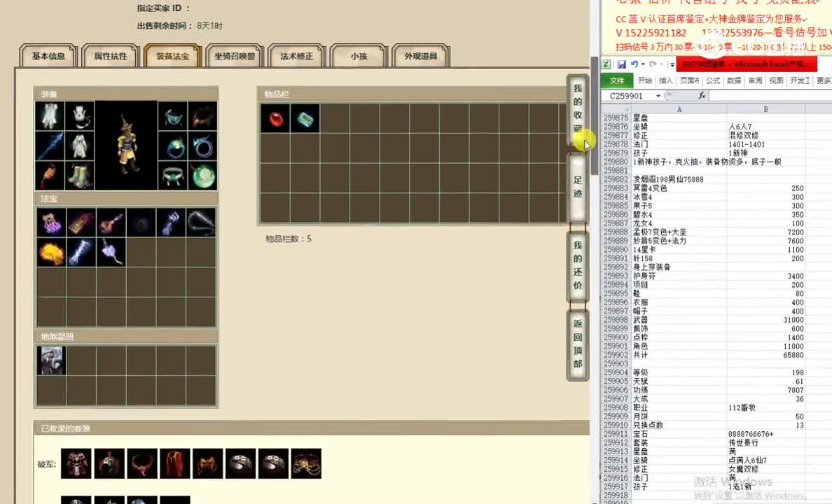Select Excel column B header
832x504 pixels.
point(765,108)
